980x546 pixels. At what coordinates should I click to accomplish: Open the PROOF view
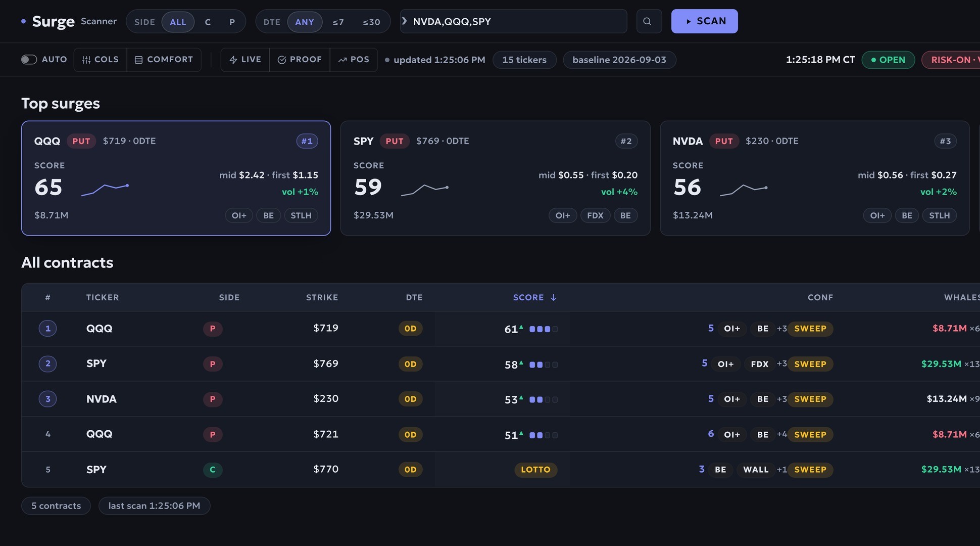point(300,60)
